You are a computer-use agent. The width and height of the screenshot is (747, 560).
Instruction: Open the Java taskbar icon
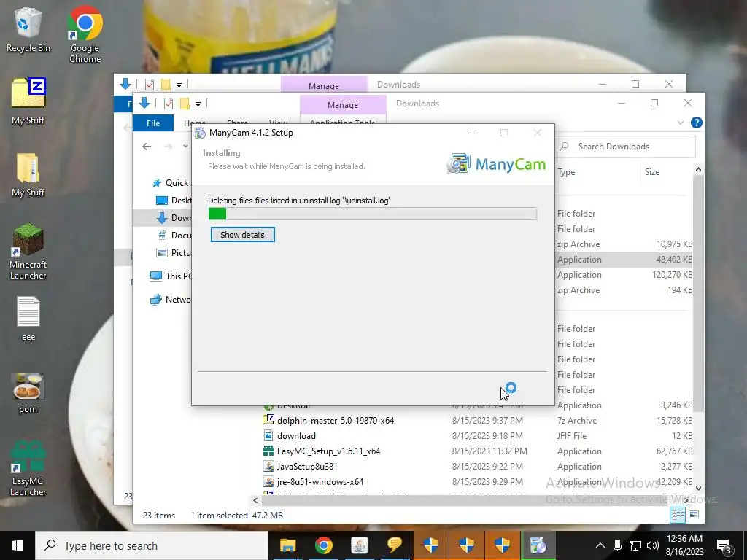(359, 545)
